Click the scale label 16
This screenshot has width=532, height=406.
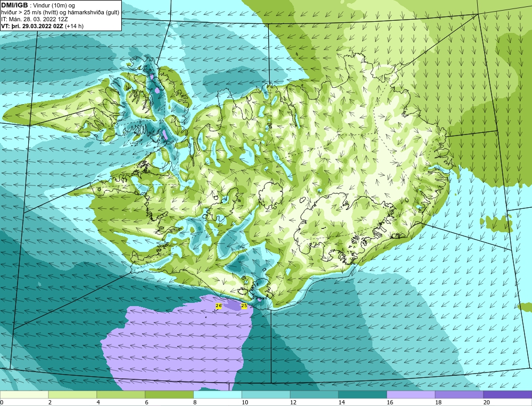pyautogui.click(x=390, y=402)
